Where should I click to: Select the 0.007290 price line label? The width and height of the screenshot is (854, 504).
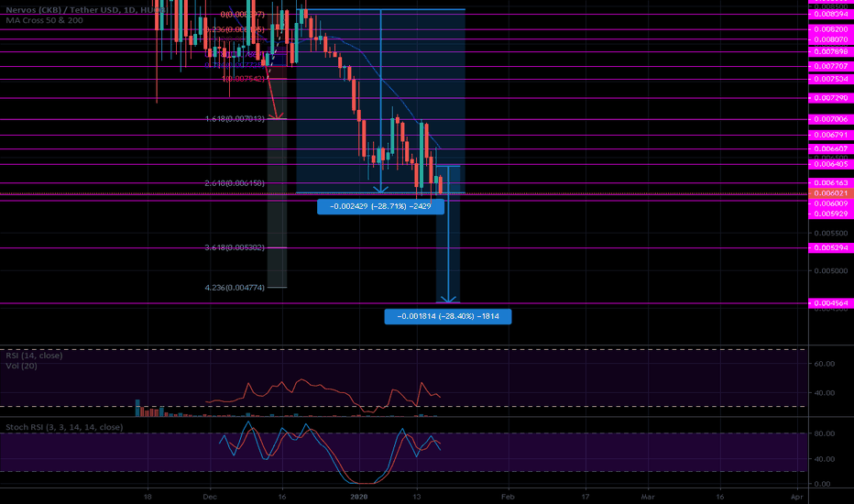830,98
